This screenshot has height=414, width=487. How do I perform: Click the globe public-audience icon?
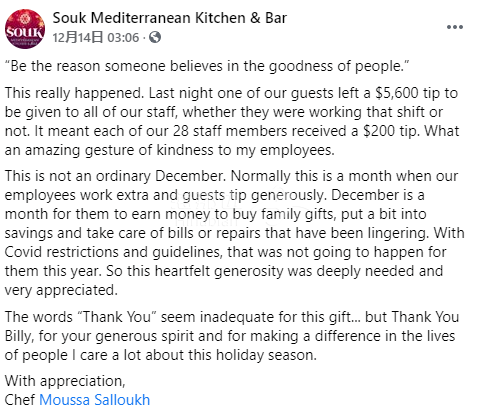[155, 37]
